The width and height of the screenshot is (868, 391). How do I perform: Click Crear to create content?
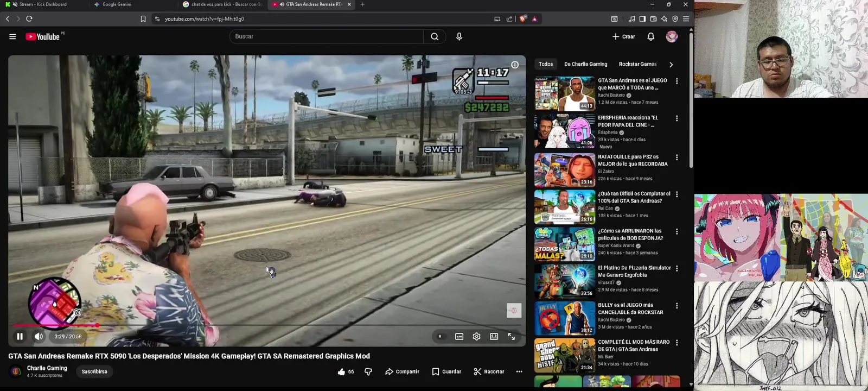624,36
